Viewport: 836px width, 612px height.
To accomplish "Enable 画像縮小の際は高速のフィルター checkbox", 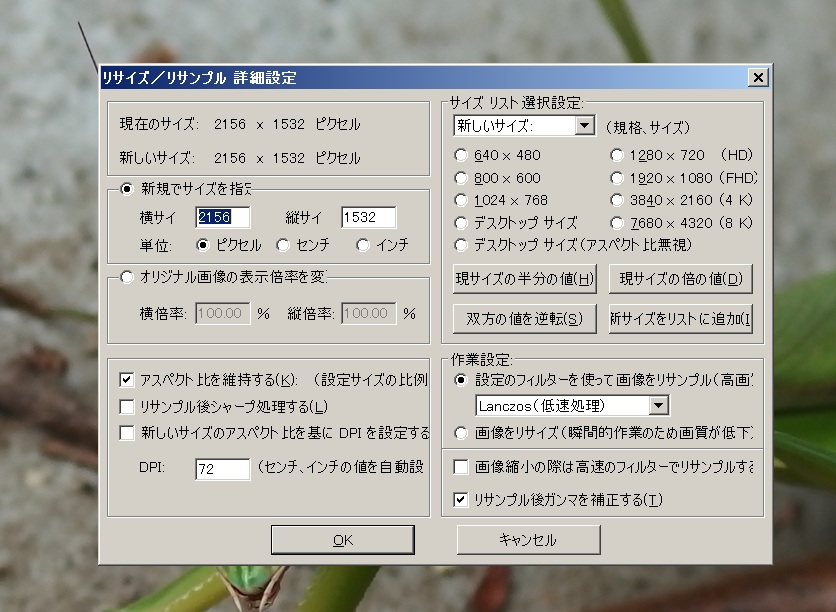I will pos(461,467).
